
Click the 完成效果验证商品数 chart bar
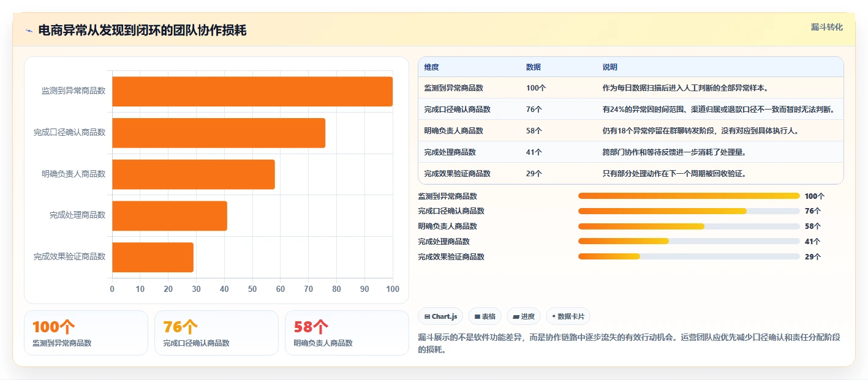coord(153,257)
